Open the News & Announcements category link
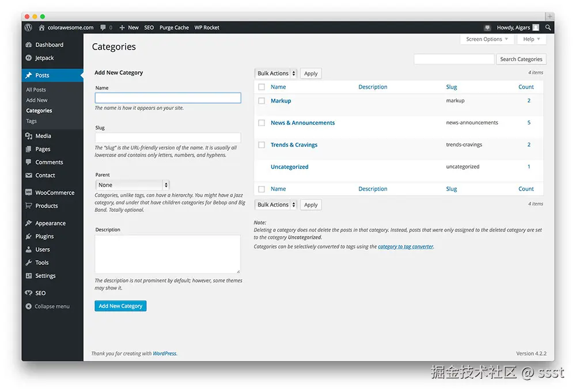 [x=303, y=123]
